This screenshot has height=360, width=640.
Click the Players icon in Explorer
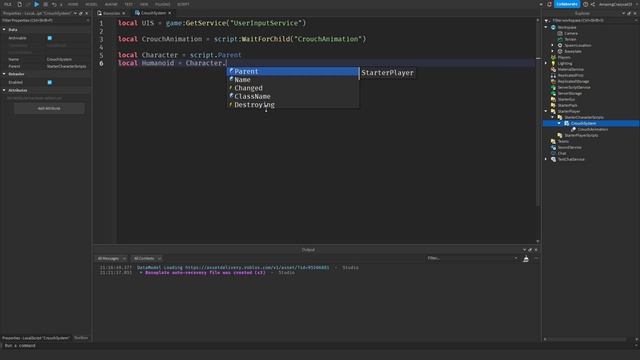[x=553, y=57]
